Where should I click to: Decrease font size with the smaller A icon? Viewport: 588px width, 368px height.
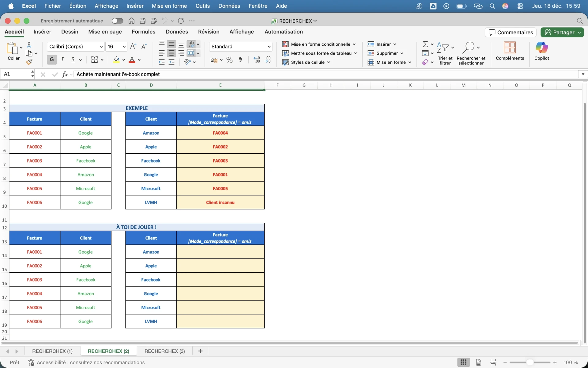tap(144, 46)
